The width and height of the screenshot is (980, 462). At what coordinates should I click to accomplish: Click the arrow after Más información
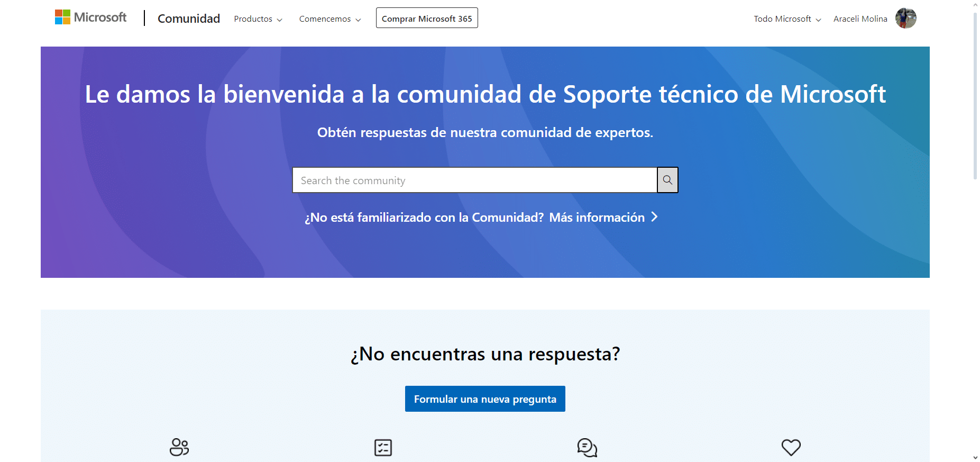click(655, 217)
